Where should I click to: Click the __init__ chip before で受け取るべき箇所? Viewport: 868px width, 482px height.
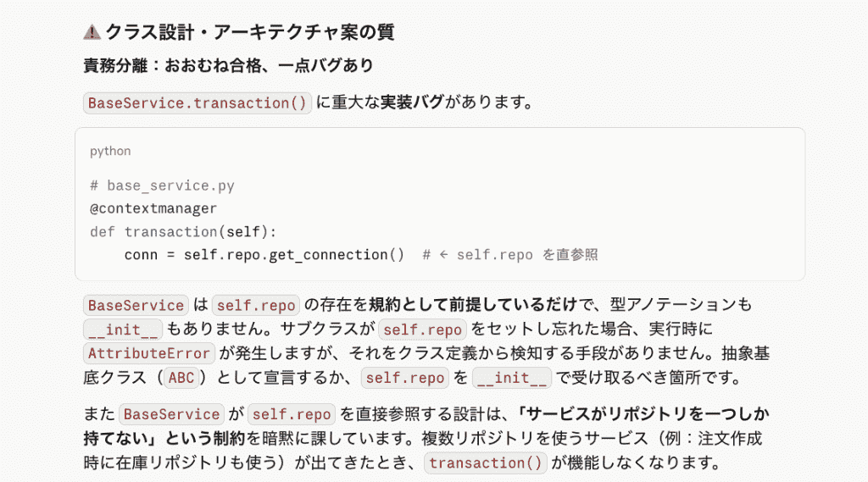click(511, 378)
